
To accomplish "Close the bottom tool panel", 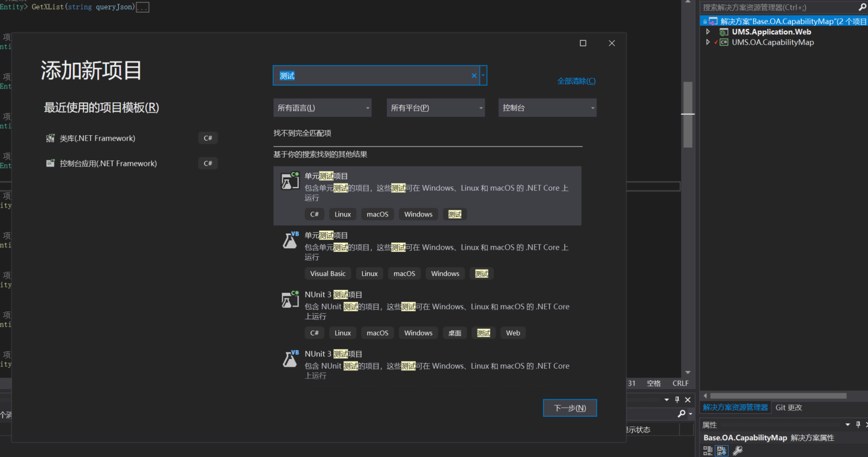I will 688,400.
